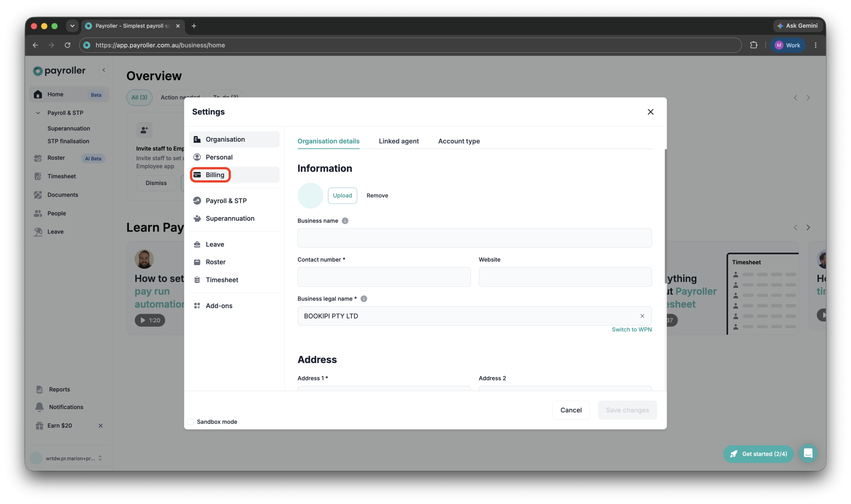Show next Overview cards
The image size is (851, 504).
808,98
